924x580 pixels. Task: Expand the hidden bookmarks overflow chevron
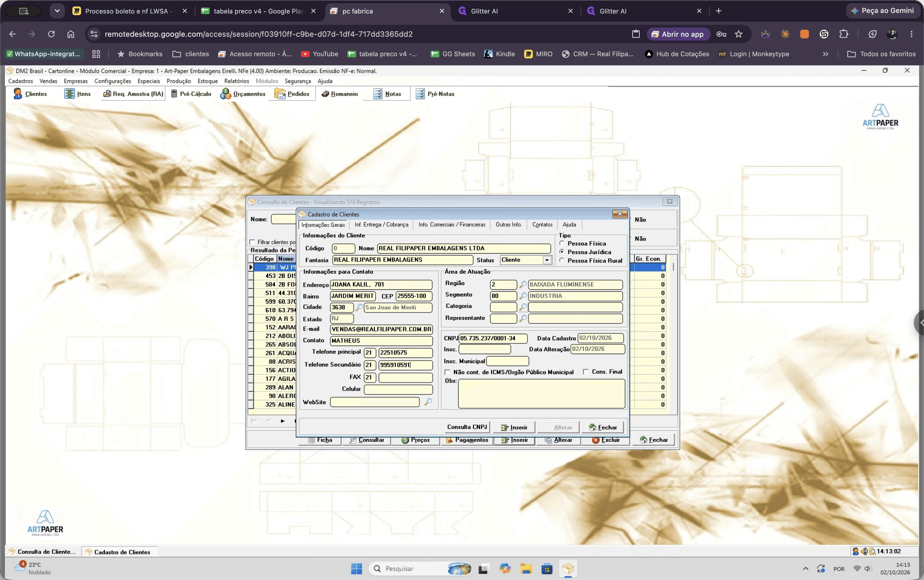825,54
